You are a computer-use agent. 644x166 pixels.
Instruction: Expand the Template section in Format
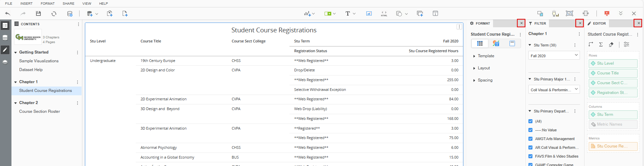point(486,56)
